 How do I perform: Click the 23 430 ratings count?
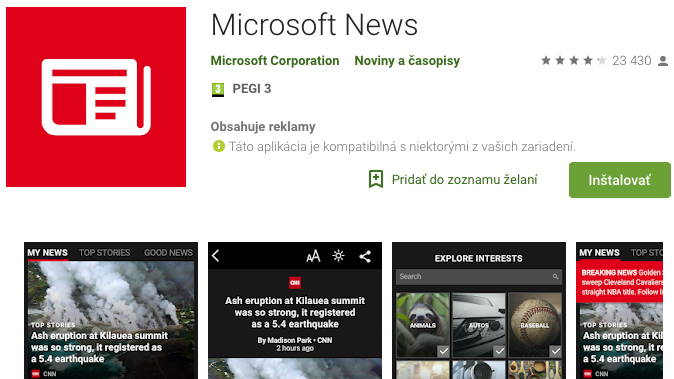(631, 61)
